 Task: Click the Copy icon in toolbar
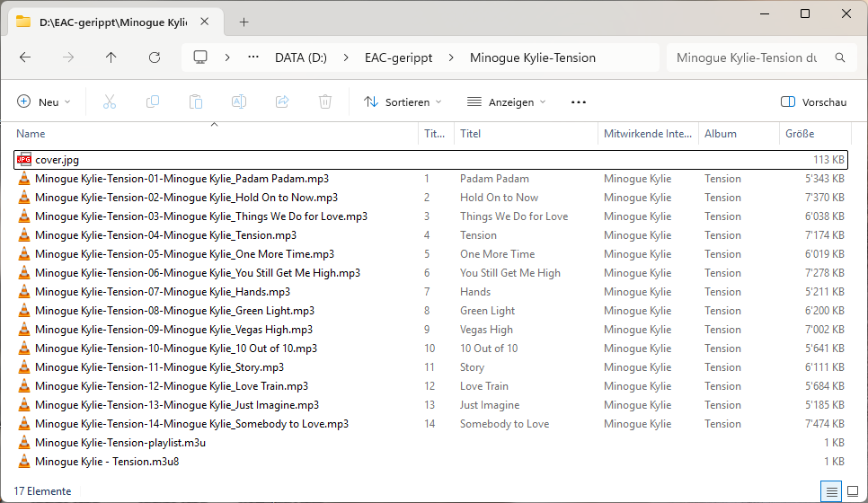pyautogui.click(x=153, y=102)
